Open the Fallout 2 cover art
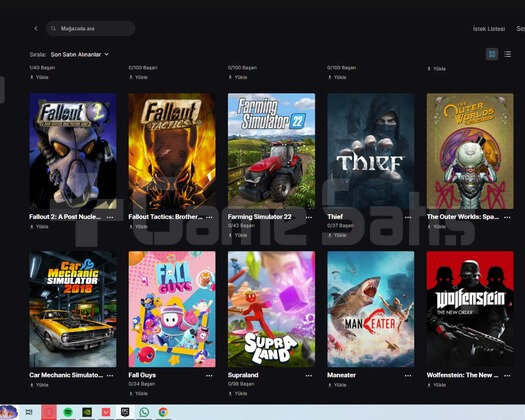 [x=73, y=151]
